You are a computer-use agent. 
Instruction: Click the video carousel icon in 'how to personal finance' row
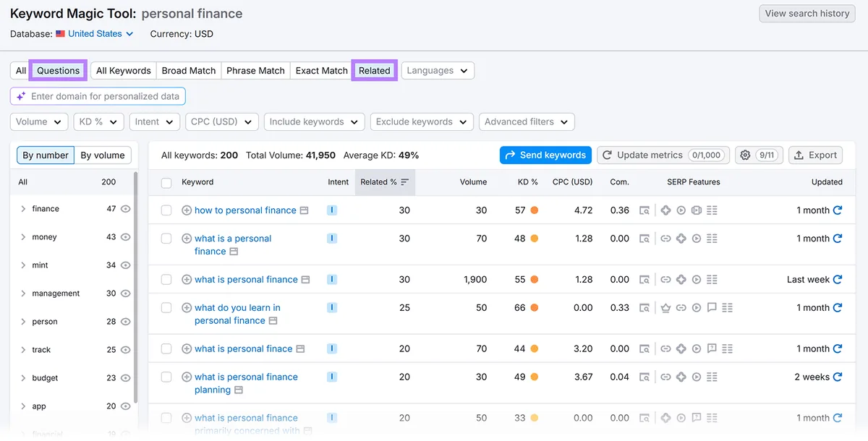click(697, 210)
